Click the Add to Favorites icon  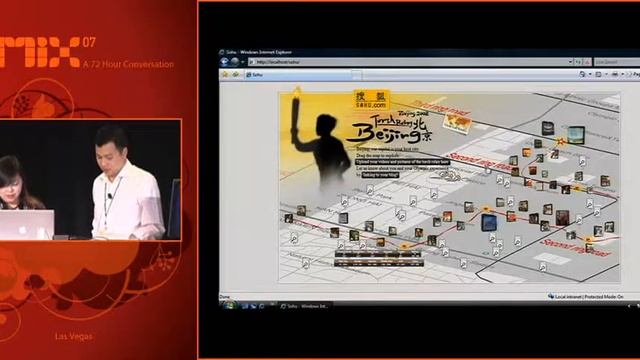click(x=236, y=75)
